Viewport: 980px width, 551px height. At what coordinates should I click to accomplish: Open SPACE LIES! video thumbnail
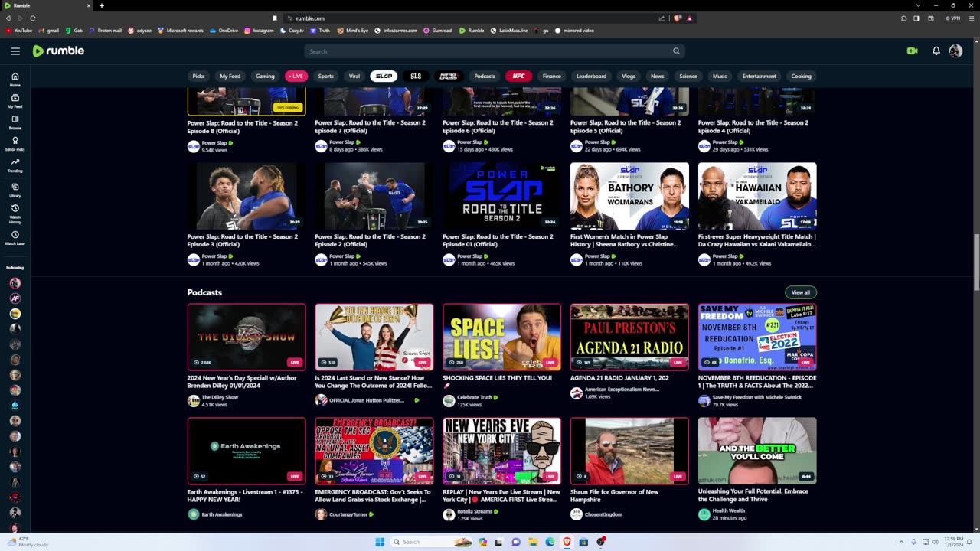pos(501,337)
